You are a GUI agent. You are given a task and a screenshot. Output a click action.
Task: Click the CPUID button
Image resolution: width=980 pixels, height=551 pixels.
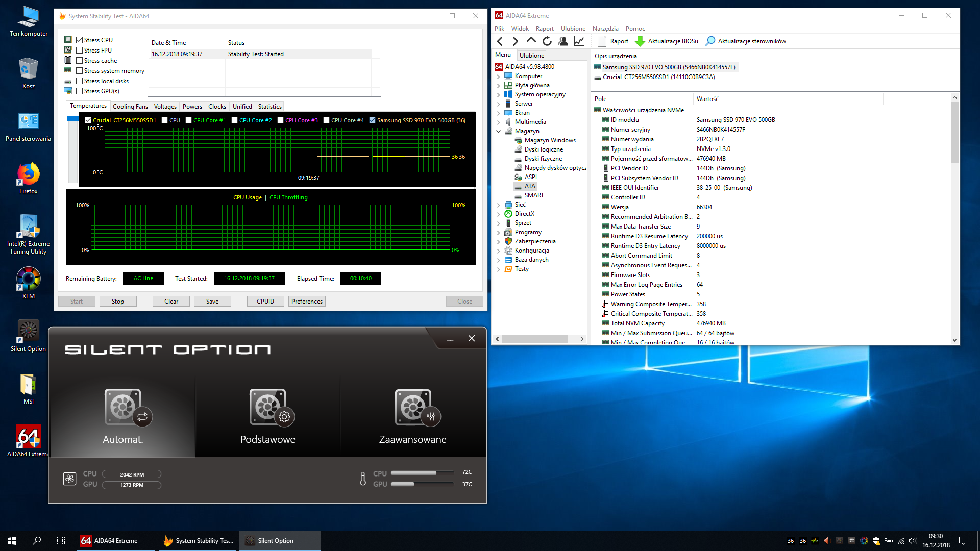click(265, 302)
